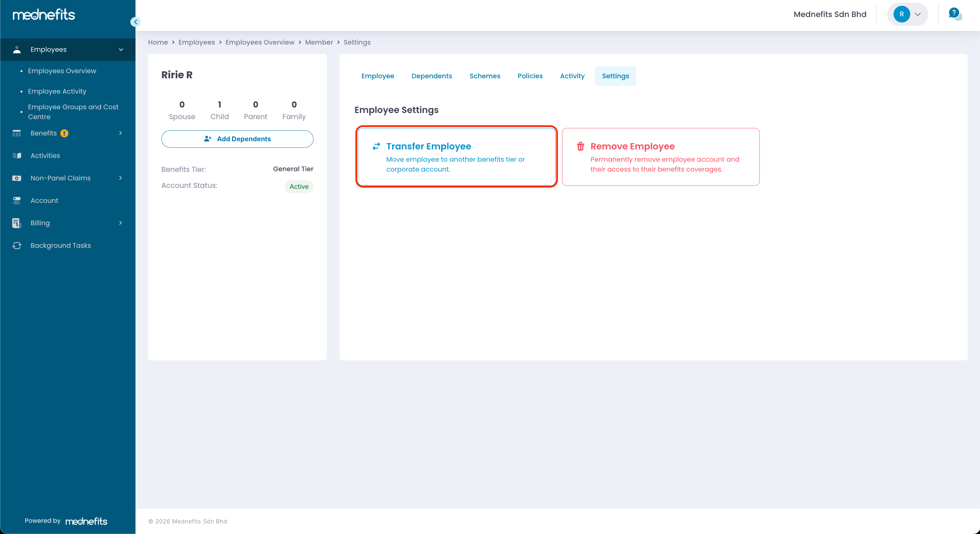Expand the Non-Panel Claims submenu chevron

tap(121, 178)
